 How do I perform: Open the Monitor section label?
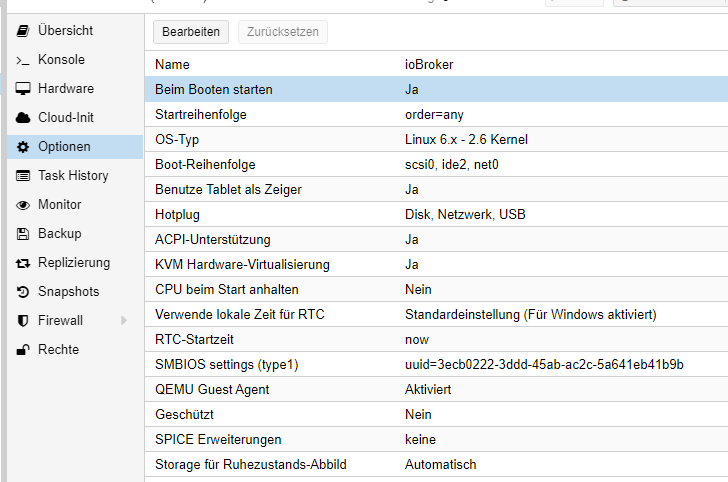pyautogui.click(x=59, y=204)
